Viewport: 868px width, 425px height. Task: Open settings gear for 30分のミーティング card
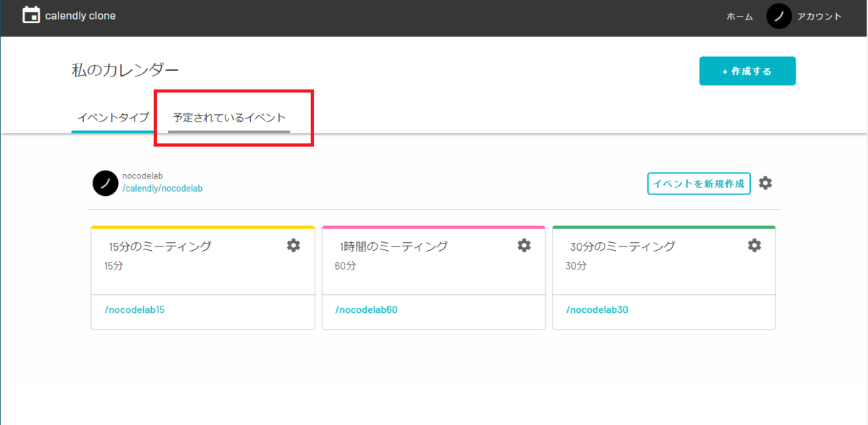754,245
